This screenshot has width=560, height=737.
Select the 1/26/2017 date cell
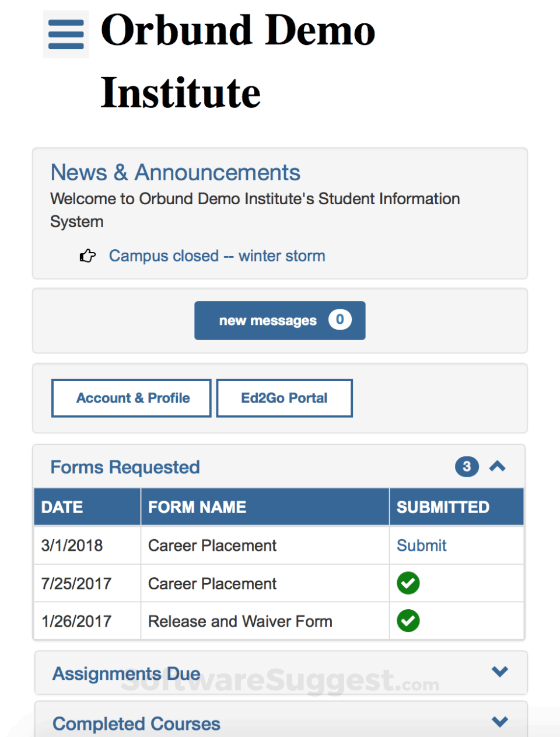77,621
